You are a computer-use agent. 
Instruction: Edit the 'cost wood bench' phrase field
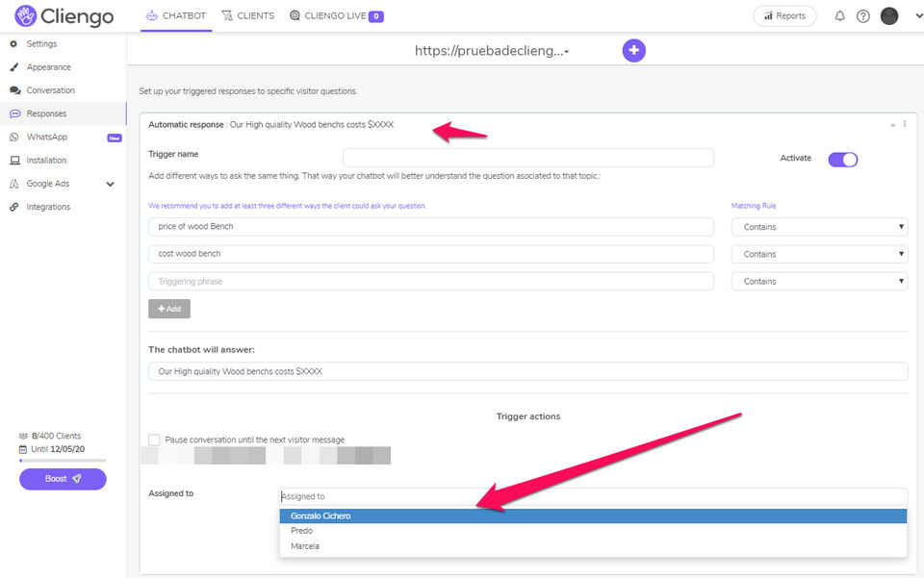tap(431, 254)
